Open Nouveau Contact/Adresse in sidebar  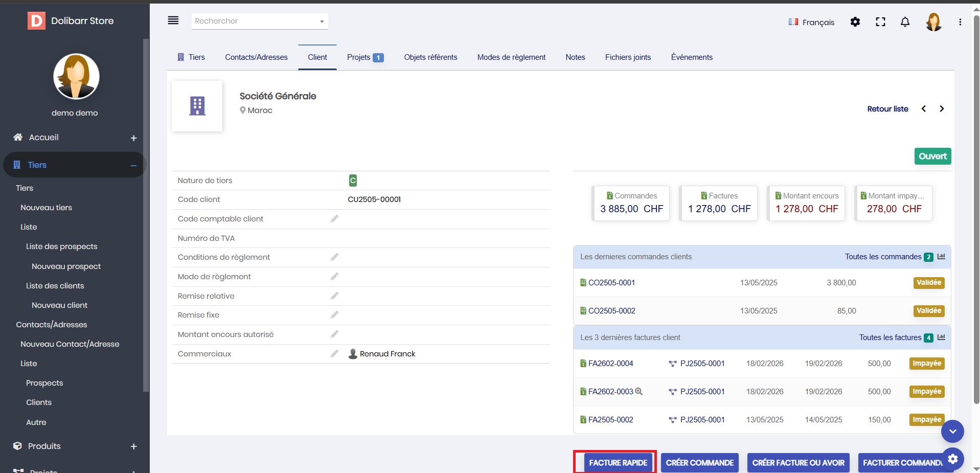(70, 344)
